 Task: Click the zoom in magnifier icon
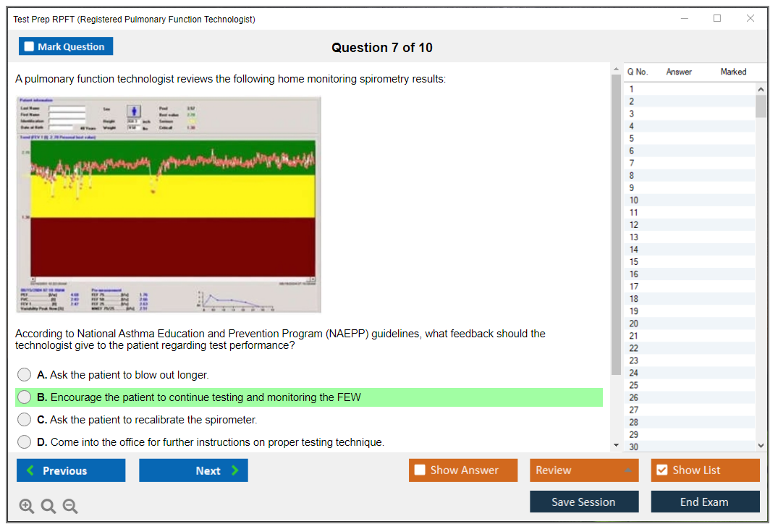pyautogui.click(x=27, y=507)
